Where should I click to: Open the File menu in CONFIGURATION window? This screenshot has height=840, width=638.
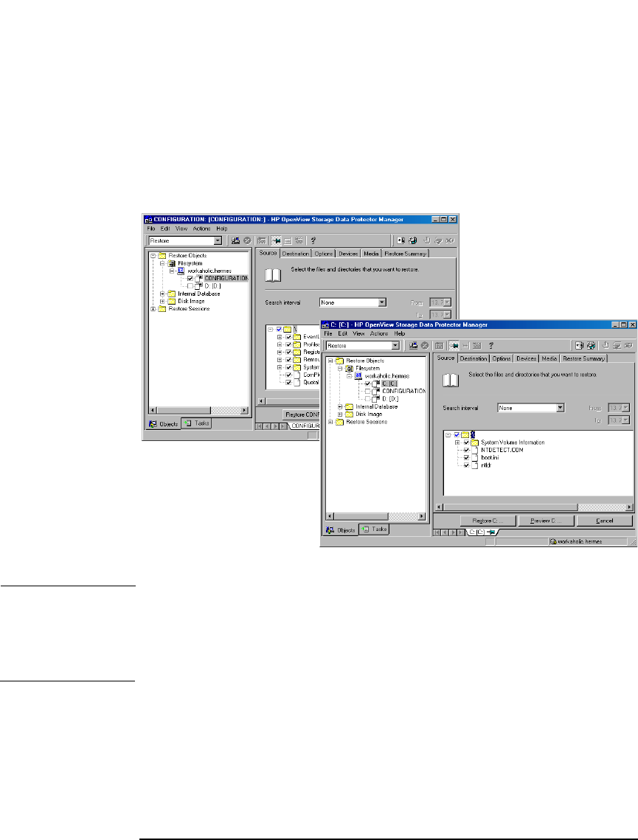[151, 228]
